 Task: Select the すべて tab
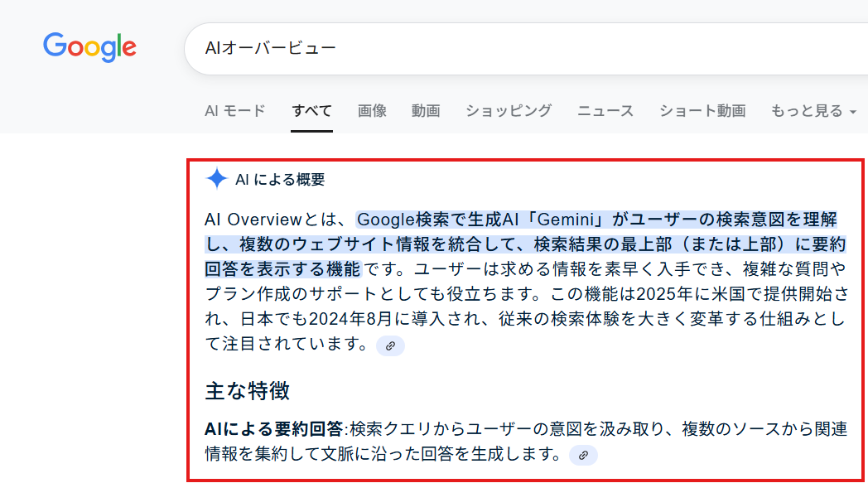(311, 111)
